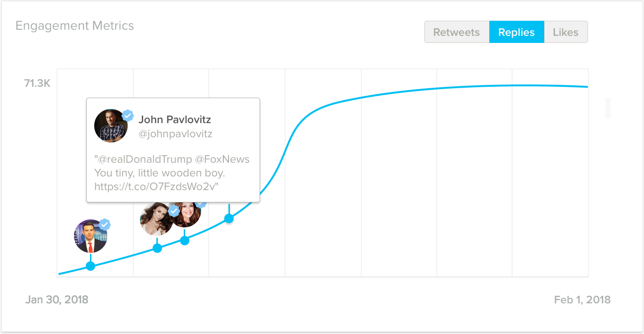644x334 pixels.
Task: Keep the Replies tab selected
Action: pyautogui.click(x=516, y=32)
